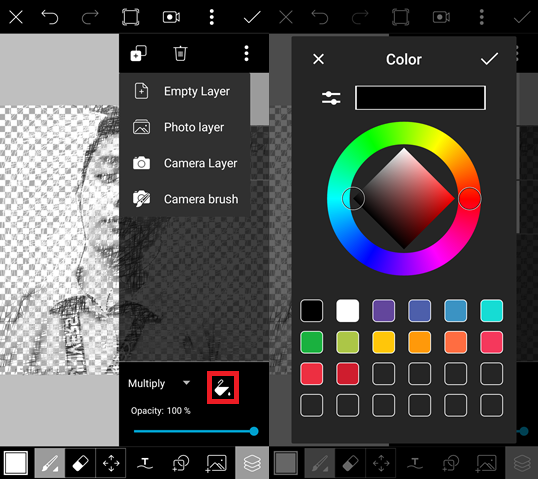This screenshot has width=538, height=479.
Task: Tap the add photo icon, left bottom toolbar
Action: point(216,463)
